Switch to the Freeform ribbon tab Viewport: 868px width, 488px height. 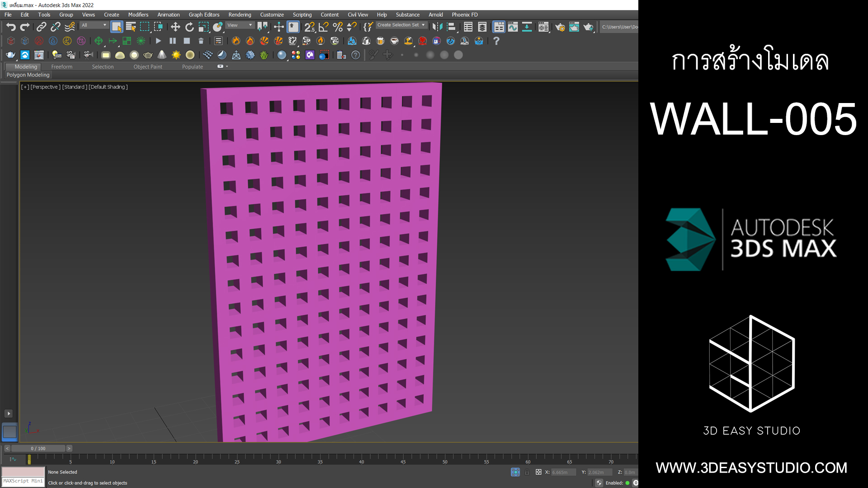pos(61,67)
